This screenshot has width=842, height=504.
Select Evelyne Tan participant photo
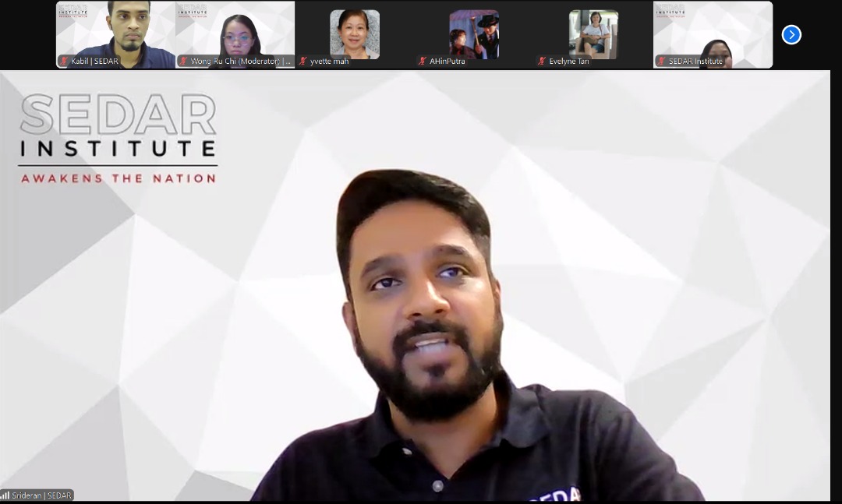pos(593,34)
